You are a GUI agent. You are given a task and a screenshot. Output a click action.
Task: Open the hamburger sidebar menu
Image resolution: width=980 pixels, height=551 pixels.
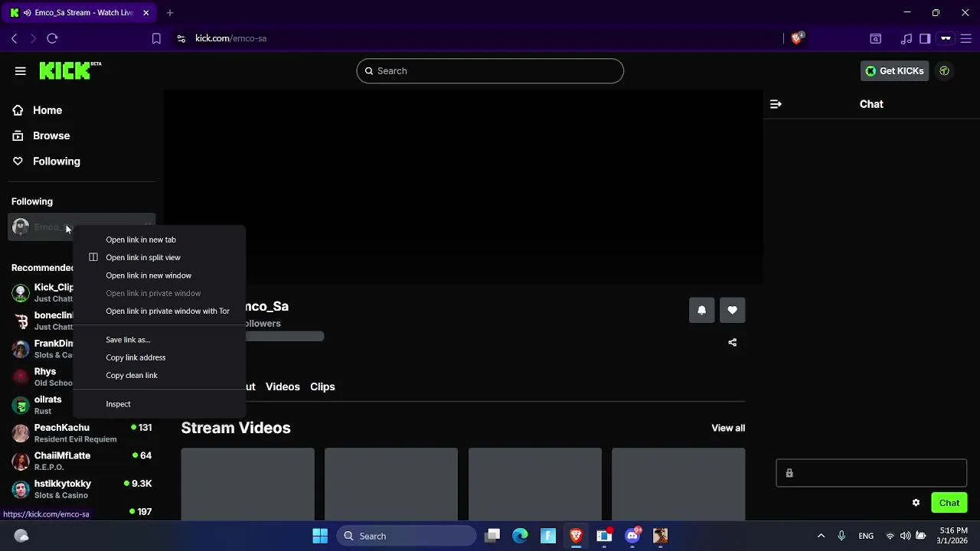coord(21,71)
